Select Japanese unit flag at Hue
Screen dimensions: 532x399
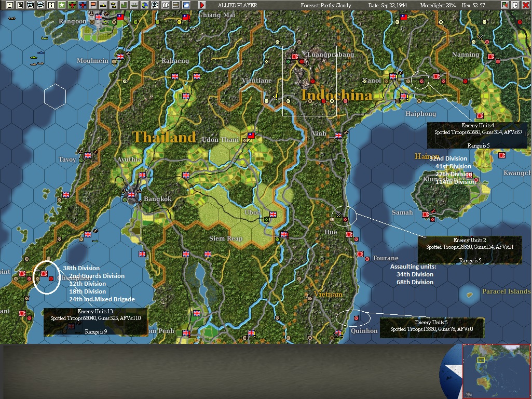coord(349,234)
